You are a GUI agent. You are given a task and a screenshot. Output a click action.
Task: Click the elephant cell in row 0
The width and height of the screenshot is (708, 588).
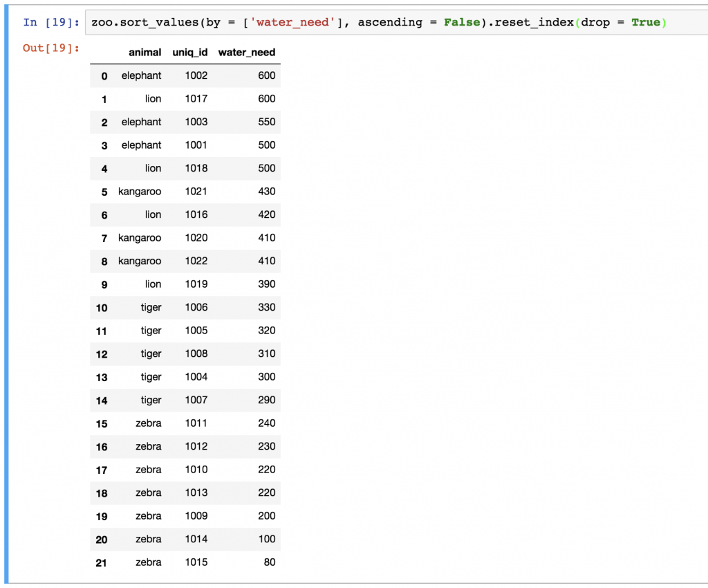(141, 75)
